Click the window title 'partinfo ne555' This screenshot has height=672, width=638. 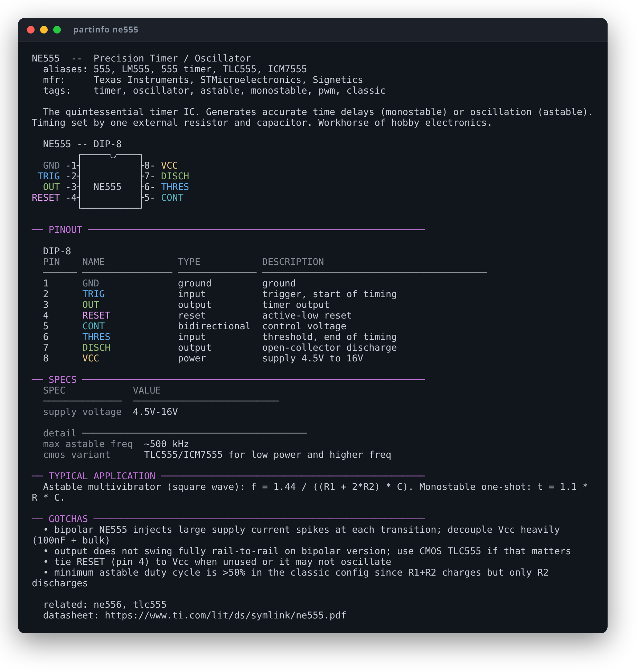[x=105, y=30]
